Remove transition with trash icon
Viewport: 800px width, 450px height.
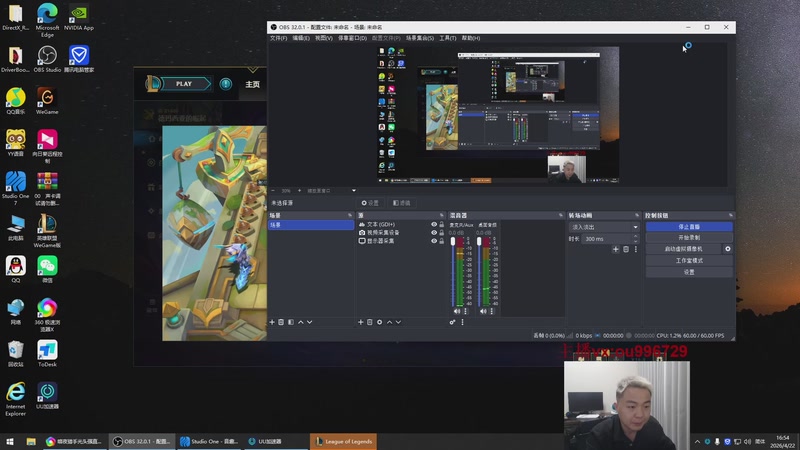626,249
